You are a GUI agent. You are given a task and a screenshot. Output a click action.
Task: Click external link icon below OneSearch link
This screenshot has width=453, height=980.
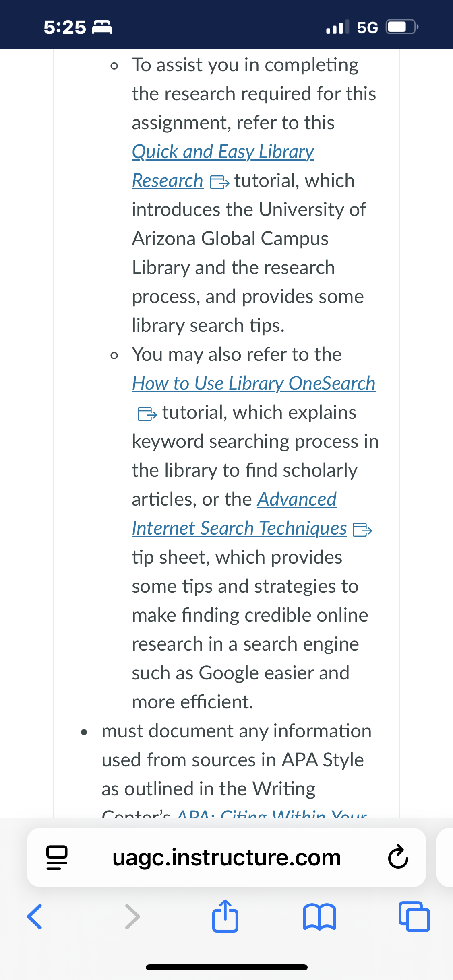point(147,414)
